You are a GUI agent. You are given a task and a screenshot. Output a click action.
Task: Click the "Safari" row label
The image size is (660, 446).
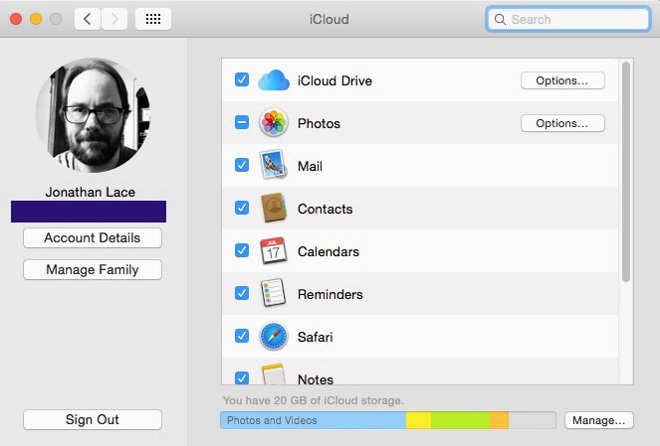(x=315, y=337)
